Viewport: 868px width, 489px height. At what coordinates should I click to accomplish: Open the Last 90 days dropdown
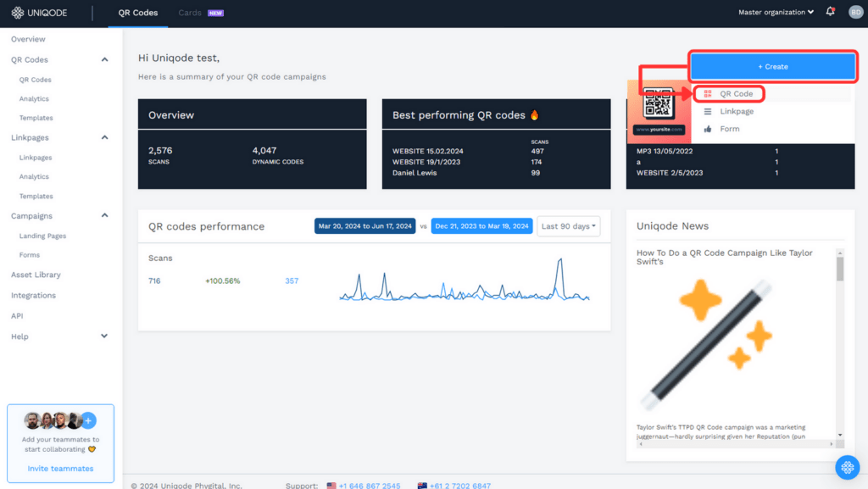(568, 226)
